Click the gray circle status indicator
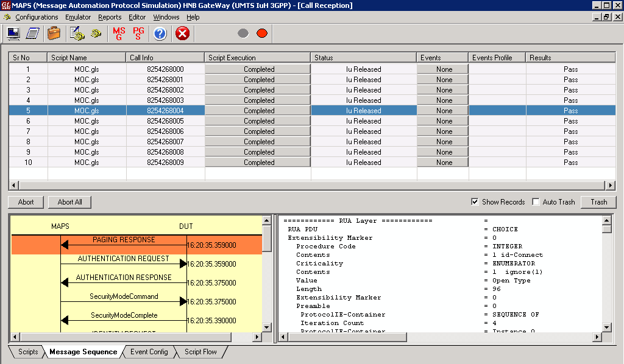 243,33
